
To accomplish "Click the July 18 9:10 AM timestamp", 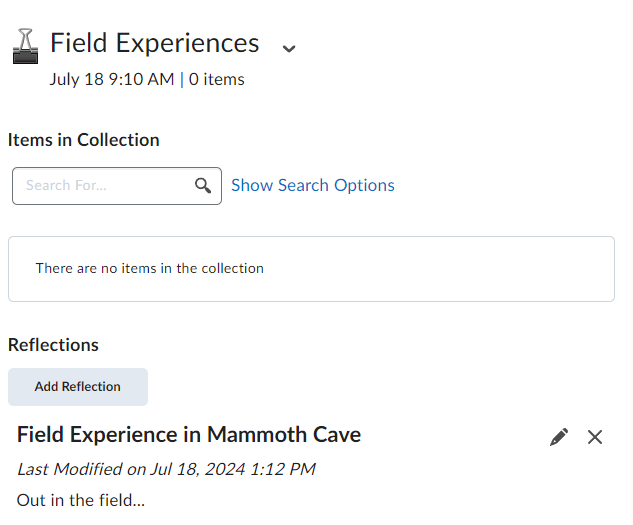I will [x=112, y=79].
